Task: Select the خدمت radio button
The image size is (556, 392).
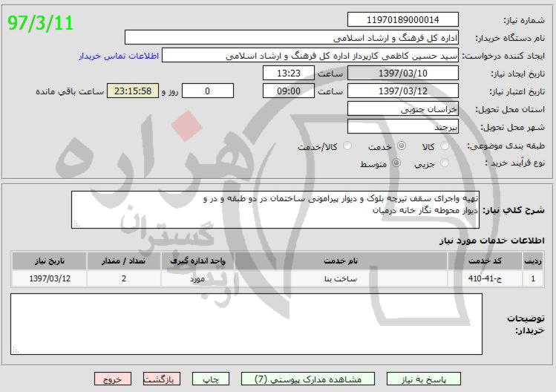Action: point(402,146)
